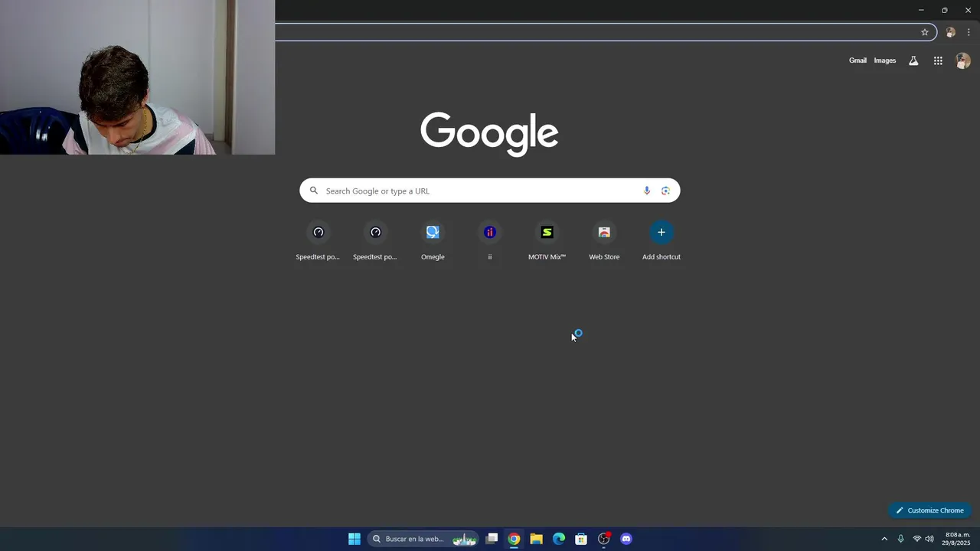Viewport: 980px width, 551px height.
Task: Open Search Labs flask icon
Action: pyautogui.click(x=913, y=60)
